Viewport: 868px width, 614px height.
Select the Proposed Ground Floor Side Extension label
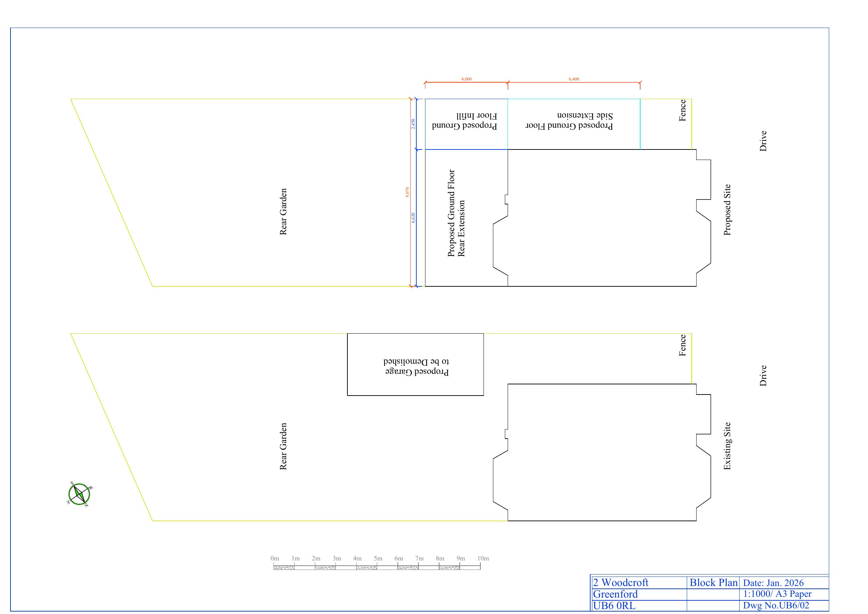click(x=569, y=121)
